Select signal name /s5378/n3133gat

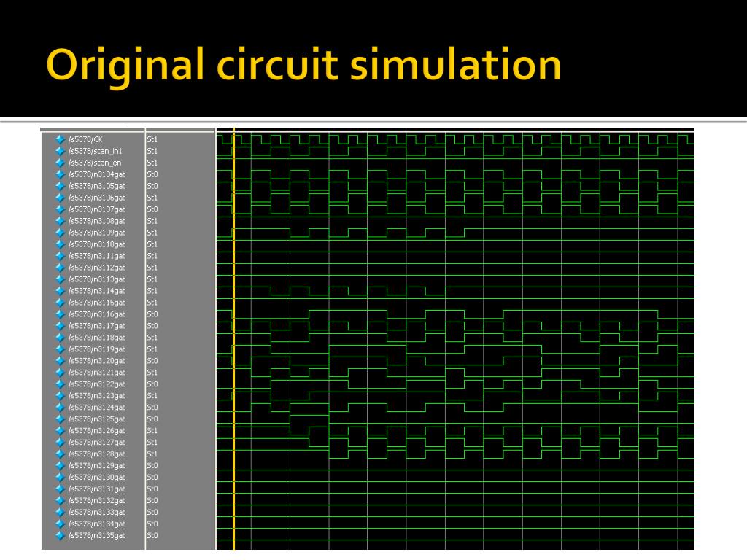coord(97,513)
